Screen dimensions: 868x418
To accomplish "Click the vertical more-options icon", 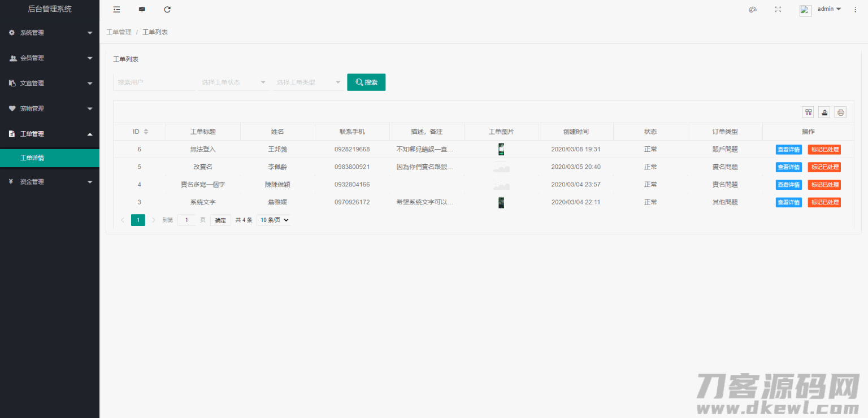I will 855,10.
